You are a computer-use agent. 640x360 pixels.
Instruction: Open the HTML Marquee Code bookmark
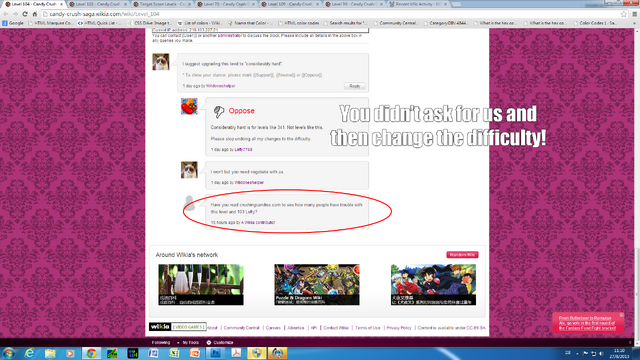coord(51,23)
